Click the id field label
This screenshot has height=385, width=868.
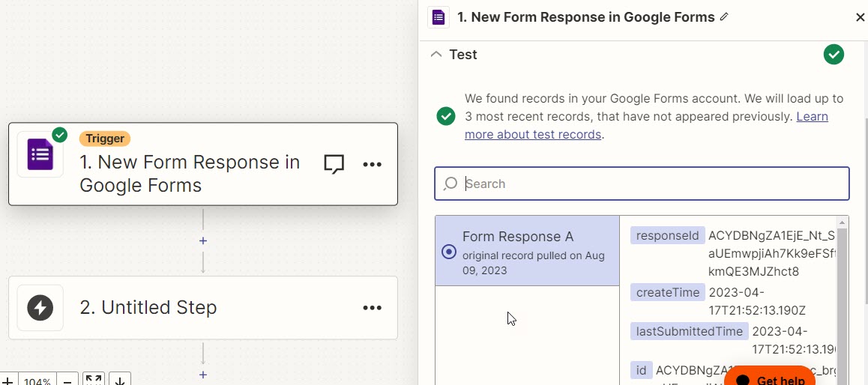tap(641, 370)
